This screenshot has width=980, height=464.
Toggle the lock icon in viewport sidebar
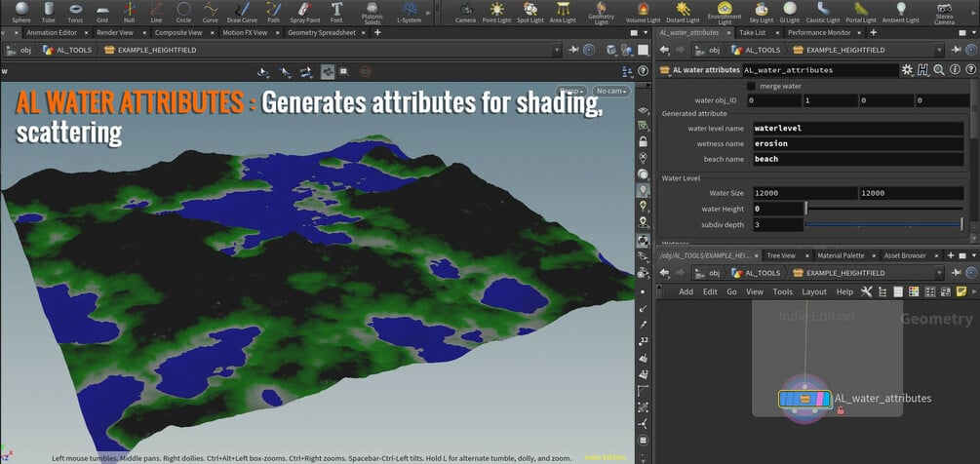[x=643, y=141]
